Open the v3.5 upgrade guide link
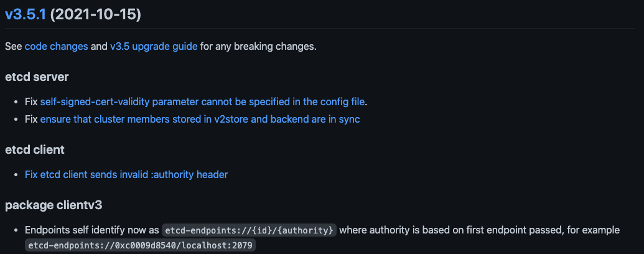644x254 pixels. click(154, 46)
